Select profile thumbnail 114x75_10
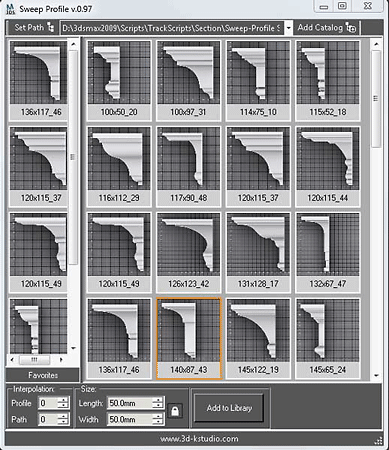This screenshot has height=450, width=389. (x=258, y=80)
